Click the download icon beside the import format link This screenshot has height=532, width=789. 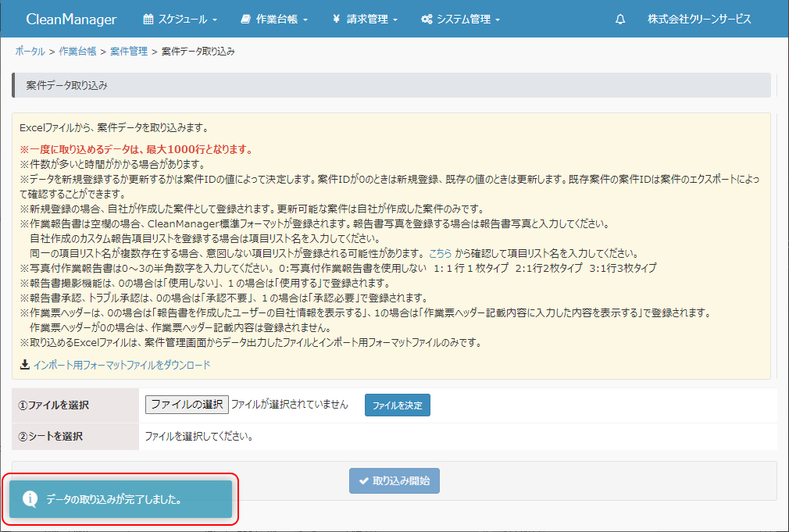[x=24, y=365]
